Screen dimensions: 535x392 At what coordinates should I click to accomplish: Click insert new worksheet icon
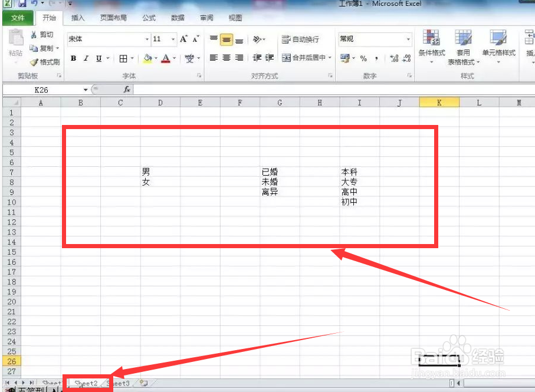click(144, 383)
